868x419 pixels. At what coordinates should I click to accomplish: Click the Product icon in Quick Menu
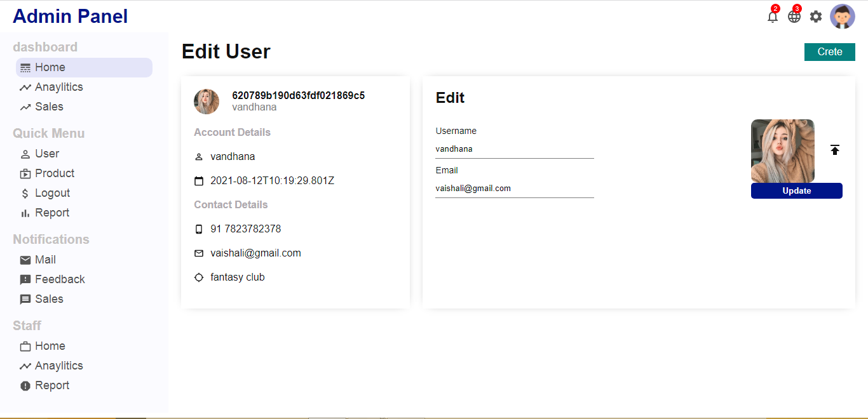(x=25, y=173)
